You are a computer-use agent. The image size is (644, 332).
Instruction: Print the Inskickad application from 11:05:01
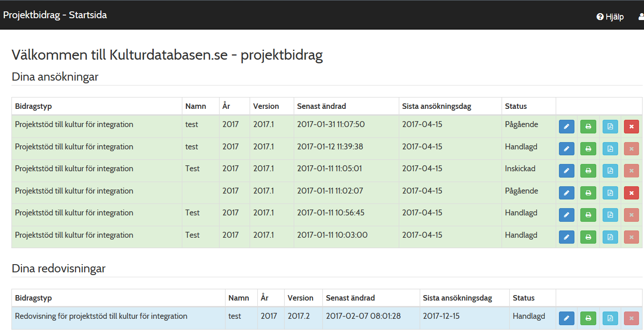click(588, 171)
